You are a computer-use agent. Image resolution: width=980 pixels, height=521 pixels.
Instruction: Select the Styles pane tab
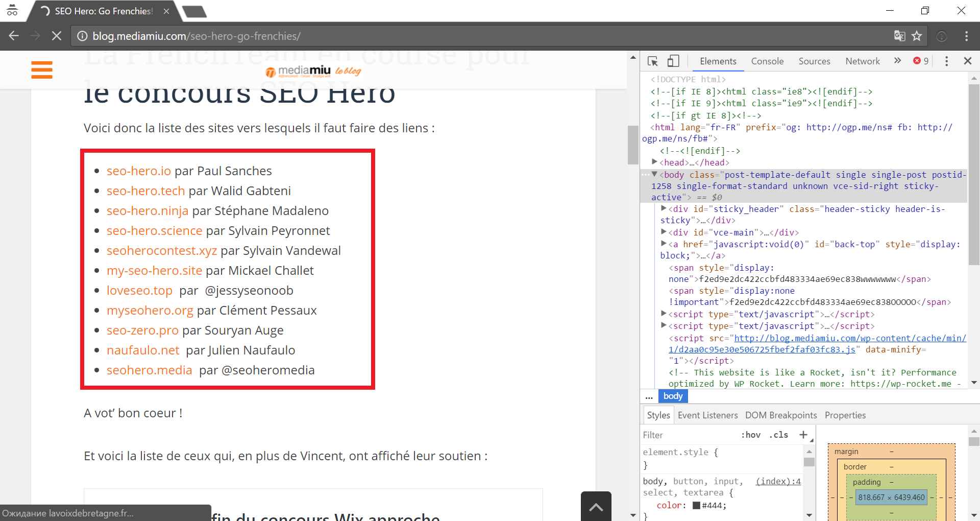[x=658, y=415]
